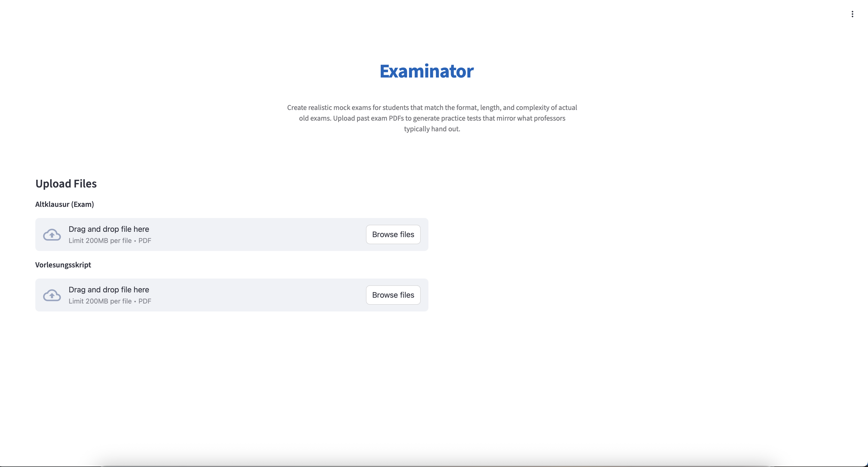Click the 'PDF' file type text under Vorlesungsskript

tap(145, 301)
